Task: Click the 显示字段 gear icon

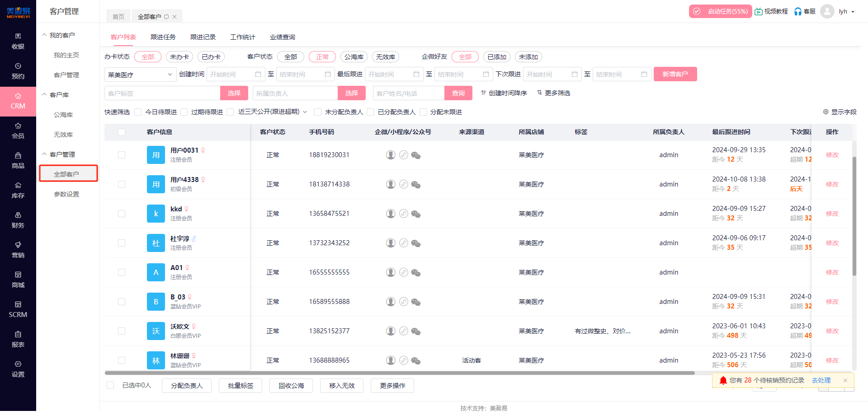Action: pos(826,112)
